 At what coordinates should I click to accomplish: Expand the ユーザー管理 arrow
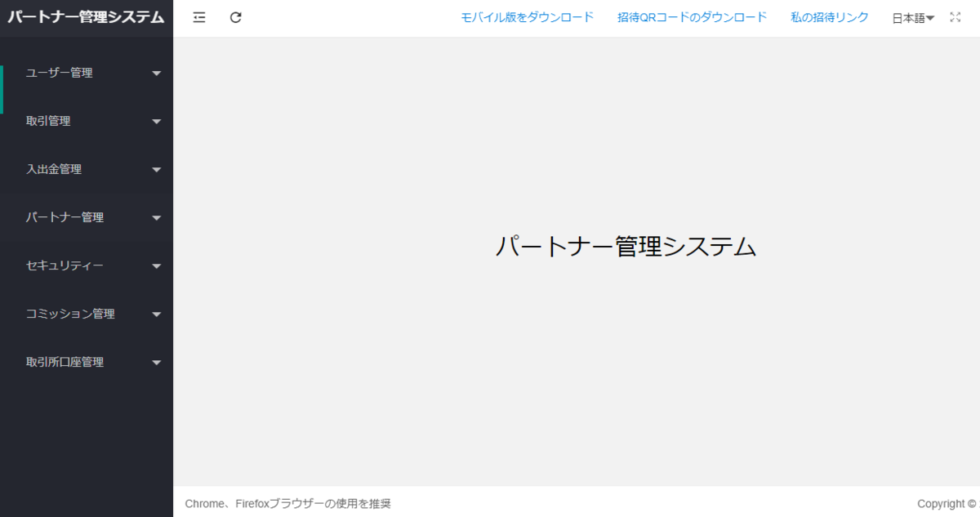click(157, 74)
